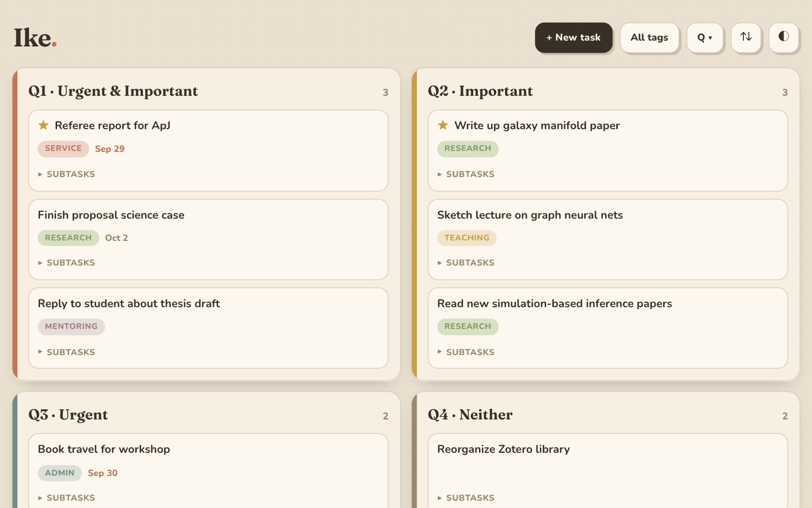Click the star on Referee report for ApJ
This screenshot has width=812, height=508.
click(43, 125)
